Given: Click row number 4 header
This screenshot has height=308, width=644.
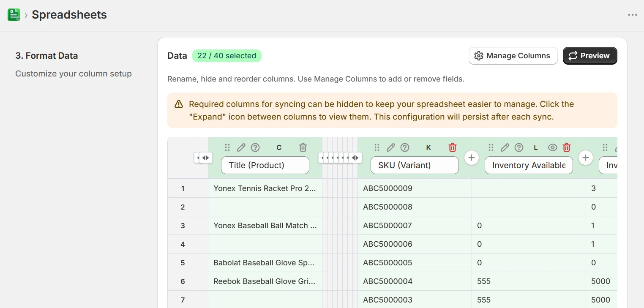Looking at the screenshot, I should click(x=183, y=244).
